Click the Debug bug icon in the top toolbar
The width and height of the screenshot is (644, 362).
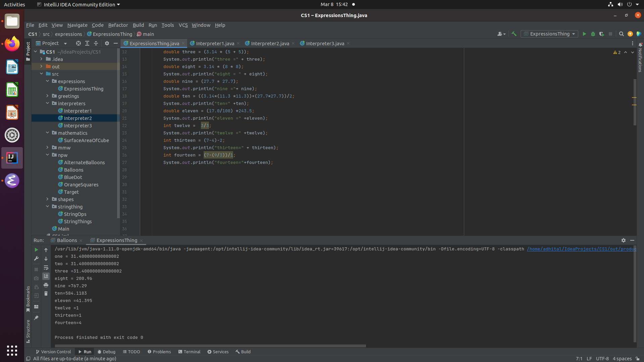(x=593, y=34)
